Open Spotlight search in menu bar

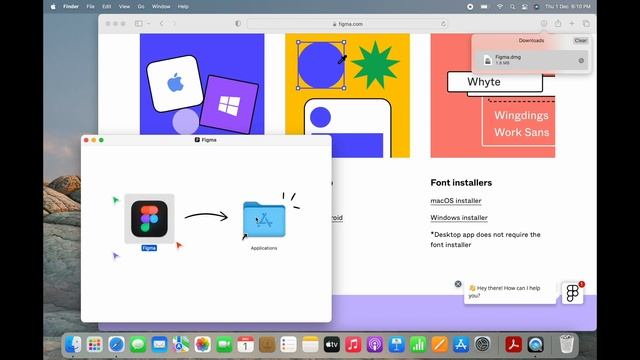pyautogui.click(x=512, y=7)
